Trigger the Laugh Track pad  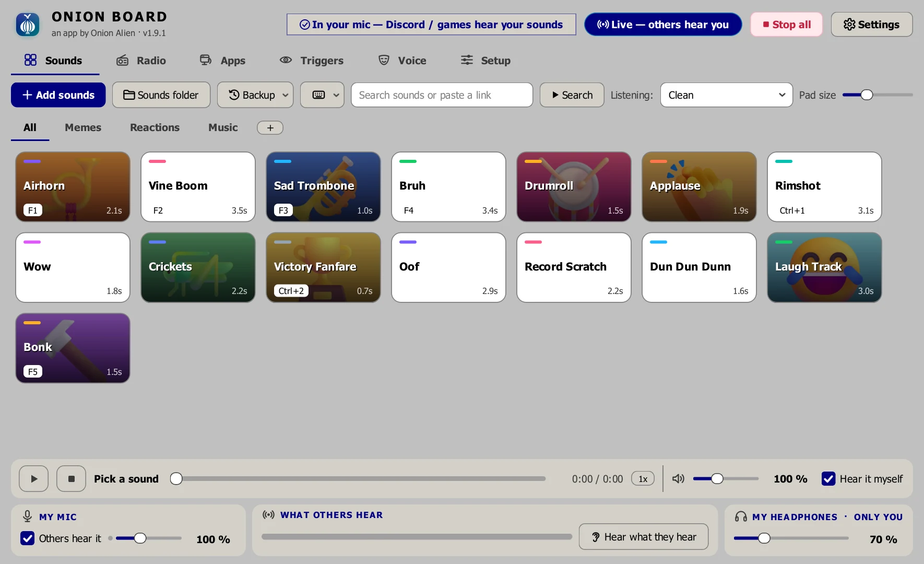[824, 267]
